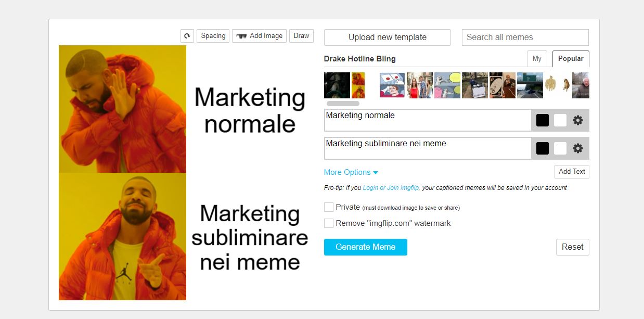This screenshot has height=319, width=644.
Task: Switch to the Popular templates tab
Action: point(571,59)
